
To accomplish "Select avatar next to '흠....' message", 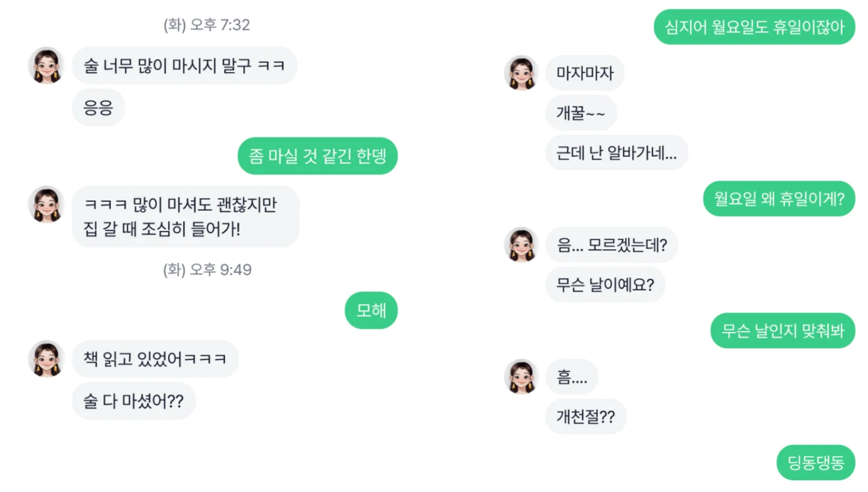I will point(522,377).
